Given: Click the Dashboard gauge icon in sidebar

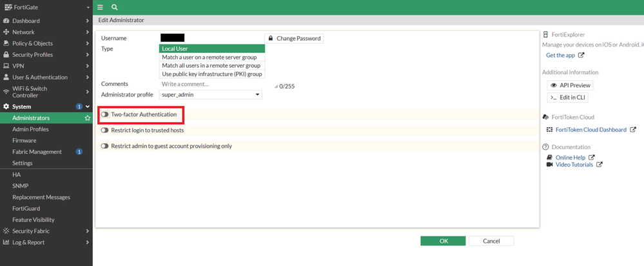Looking at the screenshot, I should 6,21.
